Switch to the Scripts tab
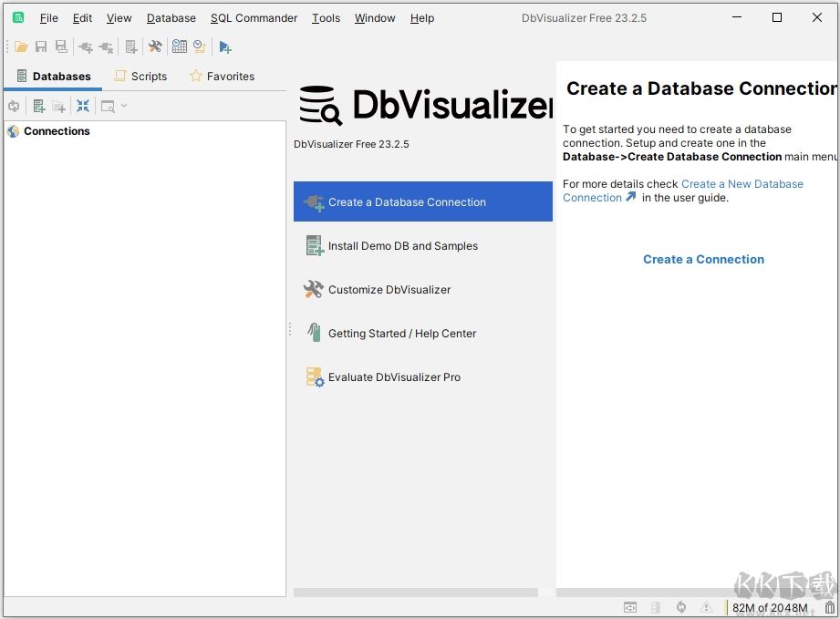Image resolution: width=840 pixels, height=619 pixels. [140, 76]
